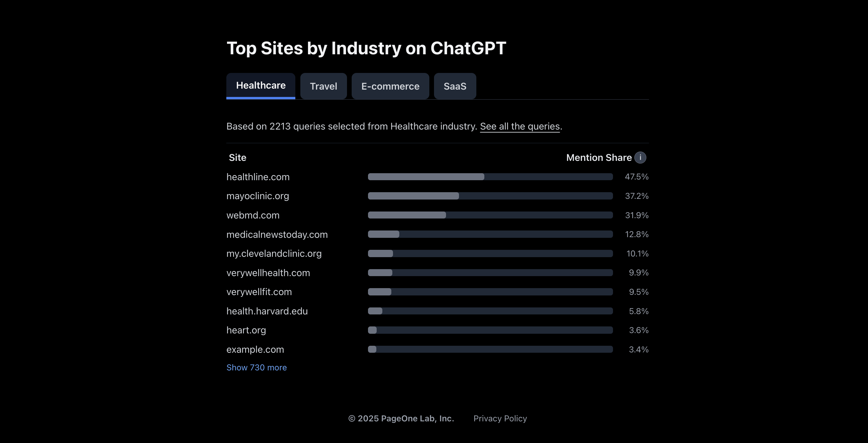This screenshot has height=443, width=868.
Task: Expand list with "Show 730 more"
Action: (x=256, y=367)
